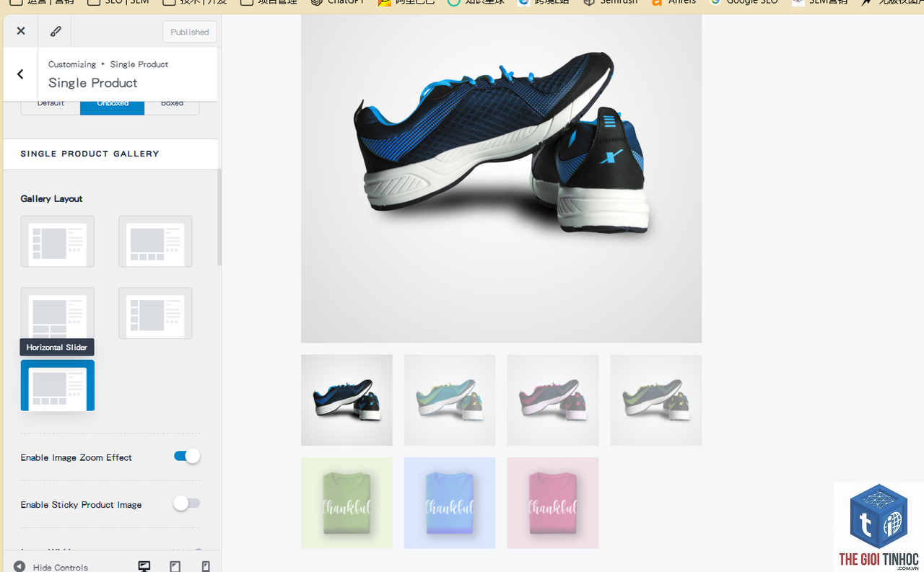Select the pink thankful t-shirt thumbnail
The height and width of the screenshot is (572, 924).
click(553, 503)
